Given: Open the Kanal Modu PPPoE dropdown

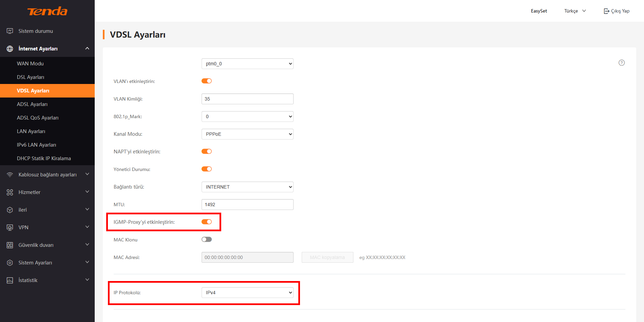Looking at the screenshot, I should (248, 134).
